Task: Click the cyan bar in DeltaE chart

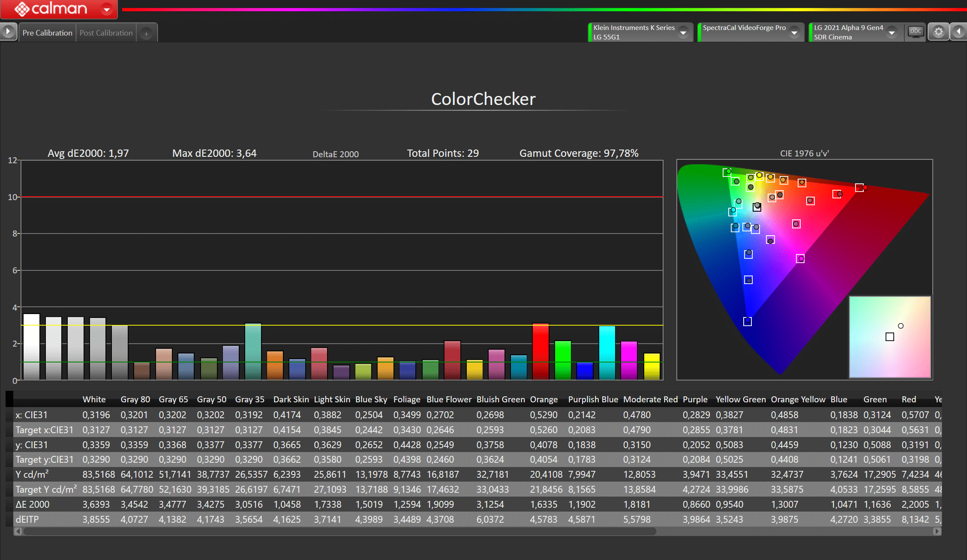Action: click(607, 353)
